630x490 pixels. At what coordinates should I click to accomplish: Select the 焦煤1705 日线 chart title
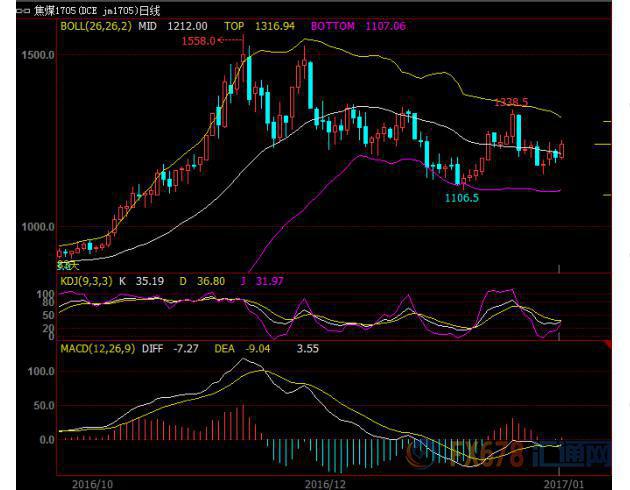click(x=97, y=10)
